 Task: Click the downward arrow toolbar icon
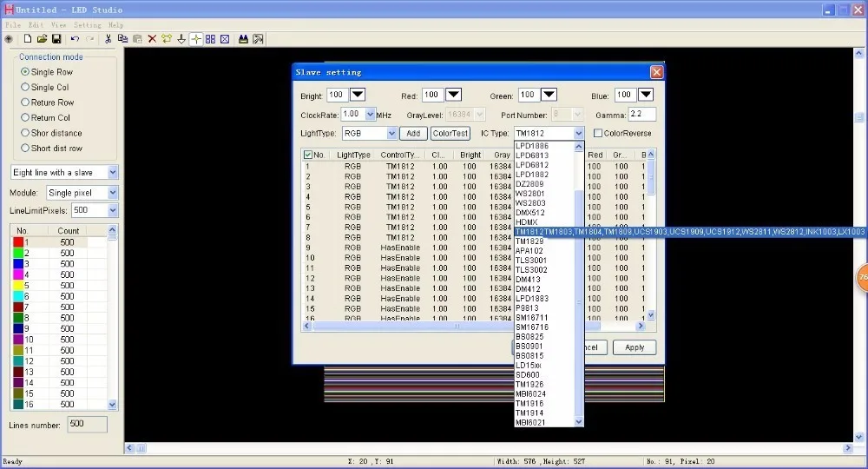coord(181,39)
